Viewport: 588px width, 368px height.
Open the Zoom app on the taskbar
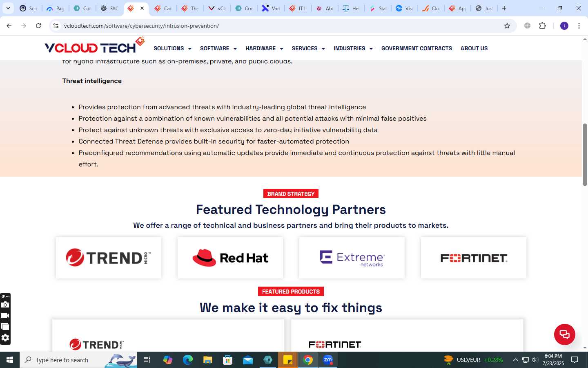328,360
